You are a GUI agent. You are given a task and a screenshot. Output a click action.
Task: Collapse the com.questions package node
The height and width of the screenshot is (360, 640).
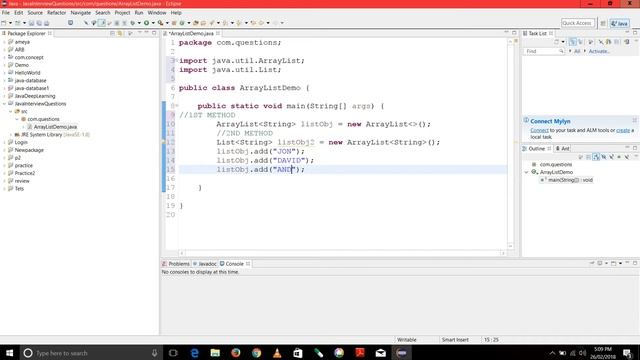(17, 119)
